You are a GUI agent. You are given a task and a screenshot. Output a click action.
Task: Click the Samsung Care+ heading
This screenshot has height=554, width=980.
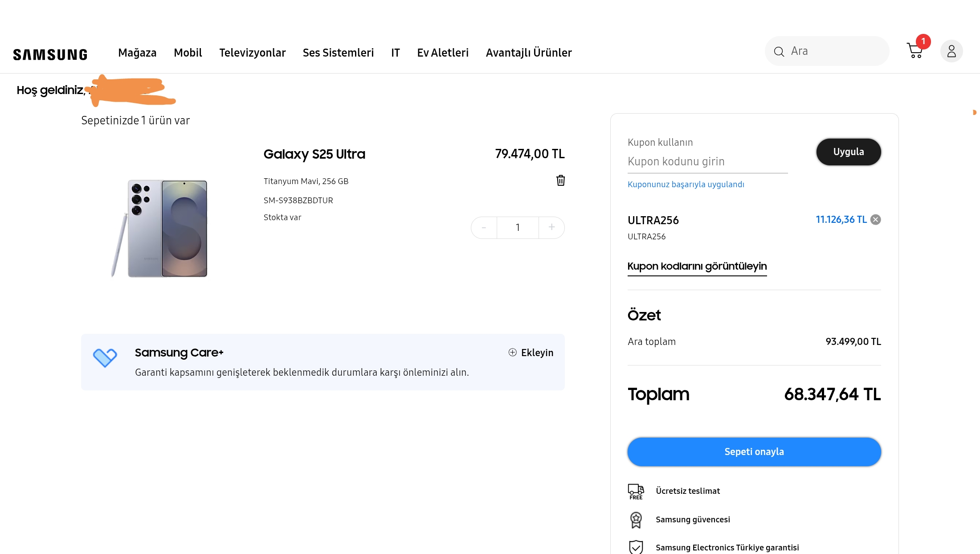click(179, 353)
